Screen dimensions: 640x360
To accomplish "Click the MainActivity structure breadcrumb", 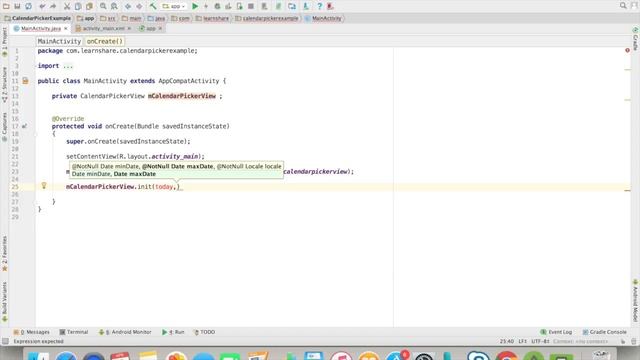I will [x=59, y=41].
